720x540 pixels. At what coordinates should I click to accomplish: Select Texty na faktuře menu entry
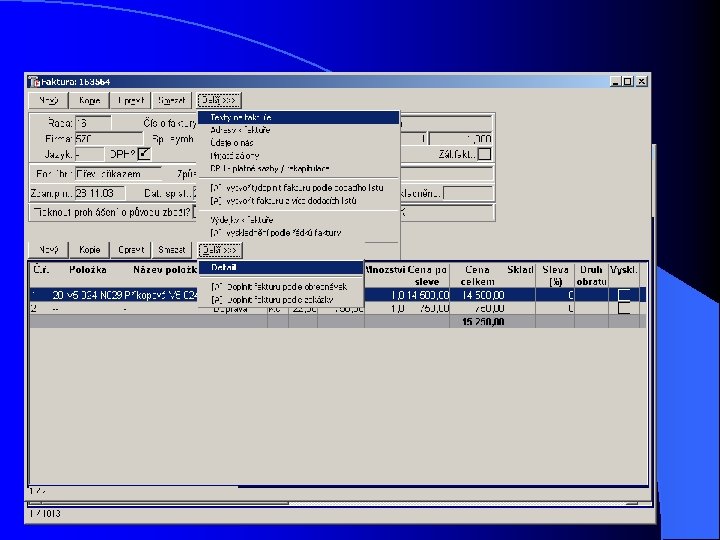(x=298, y=118)
